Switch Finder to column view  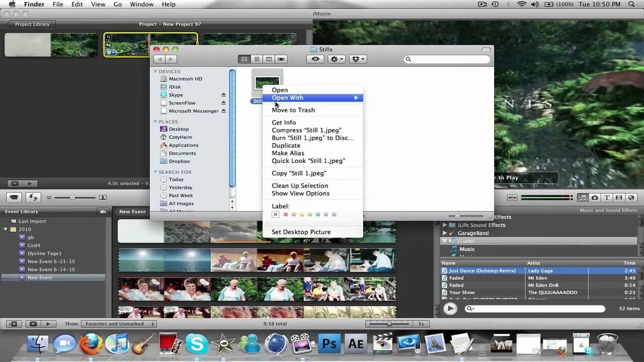pos(269,59)
